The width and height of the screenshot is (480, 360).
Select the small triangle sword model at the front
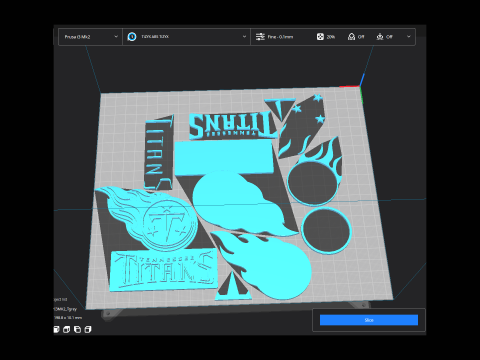233,287
